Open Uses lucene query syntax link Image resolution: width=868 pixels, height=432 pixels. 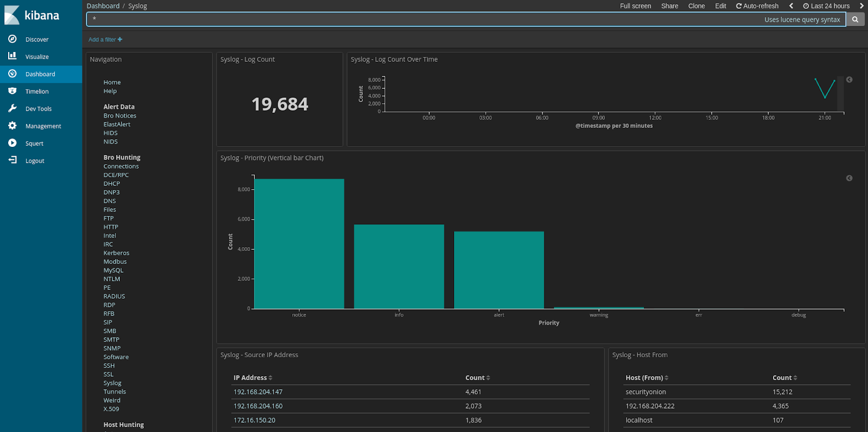point(802,20)
